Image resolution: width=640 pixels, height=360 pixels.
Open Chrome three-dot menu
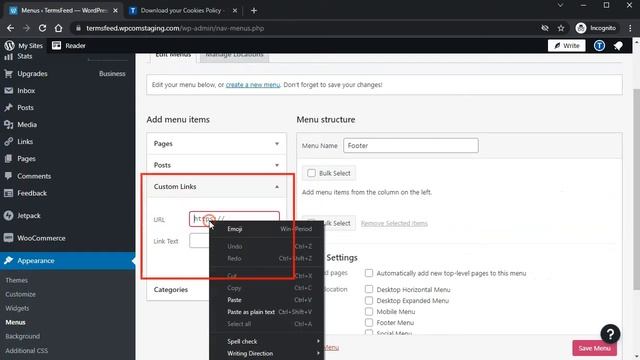coord(630,28)
